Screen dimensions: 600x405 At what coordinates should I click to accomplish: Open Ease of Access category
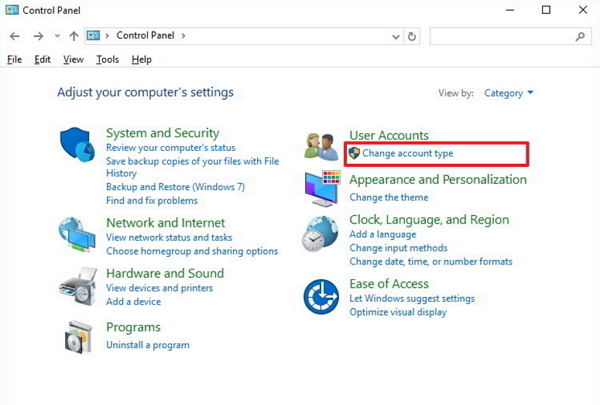pyautogui.click(x=389, y=284)
